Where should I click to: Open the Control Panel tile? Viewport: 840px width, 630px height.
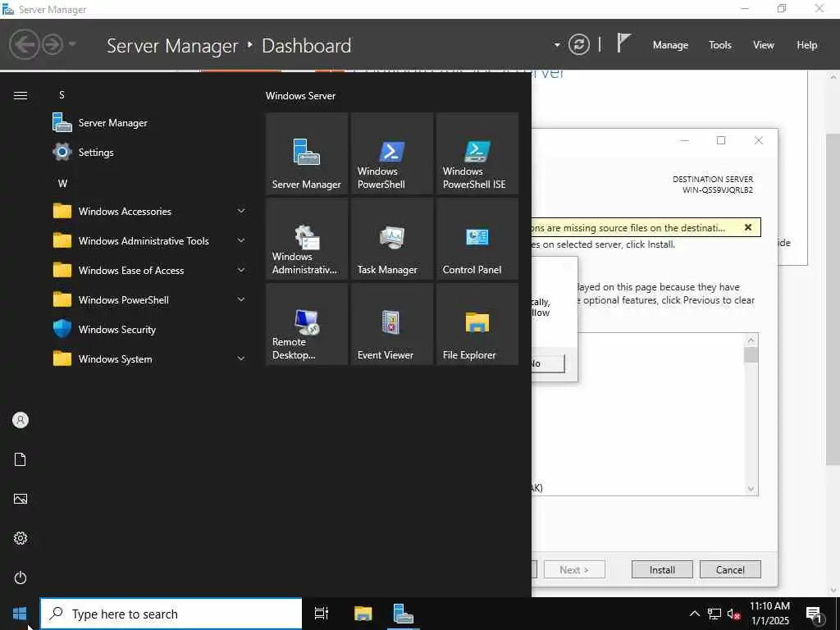click(477, 239)
